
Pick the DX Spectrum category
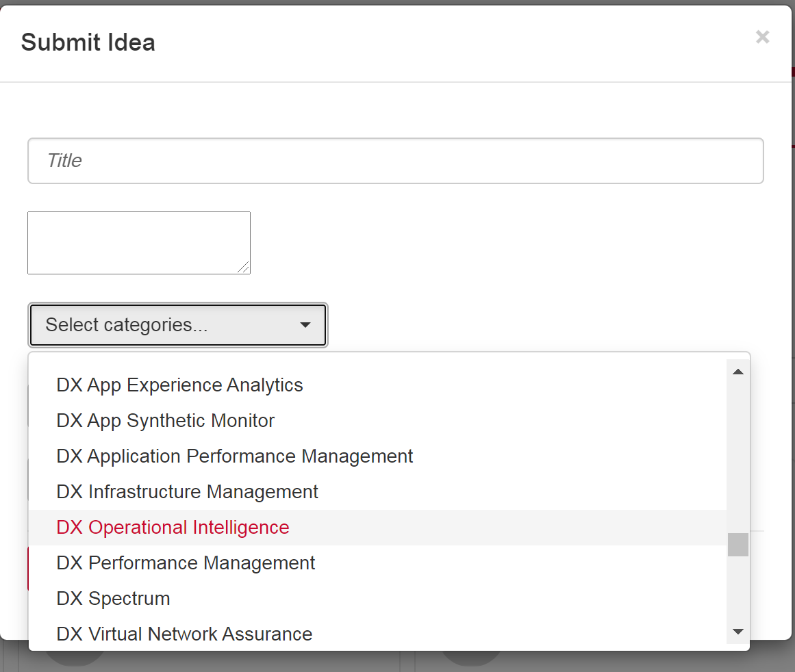[114, 599]
